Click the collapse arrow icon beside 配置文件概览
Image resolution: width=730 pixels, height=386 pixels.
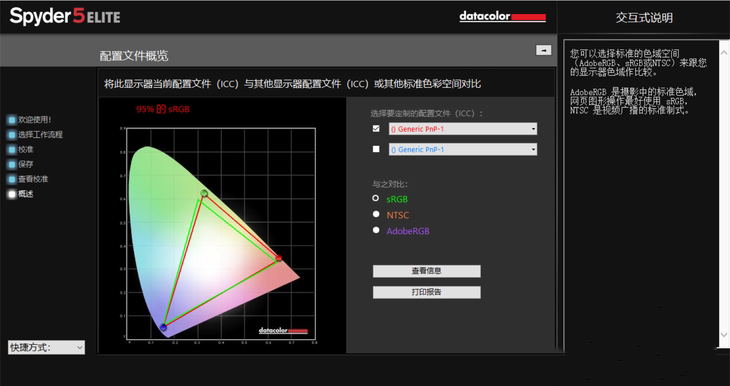click(x=543, y=50)
